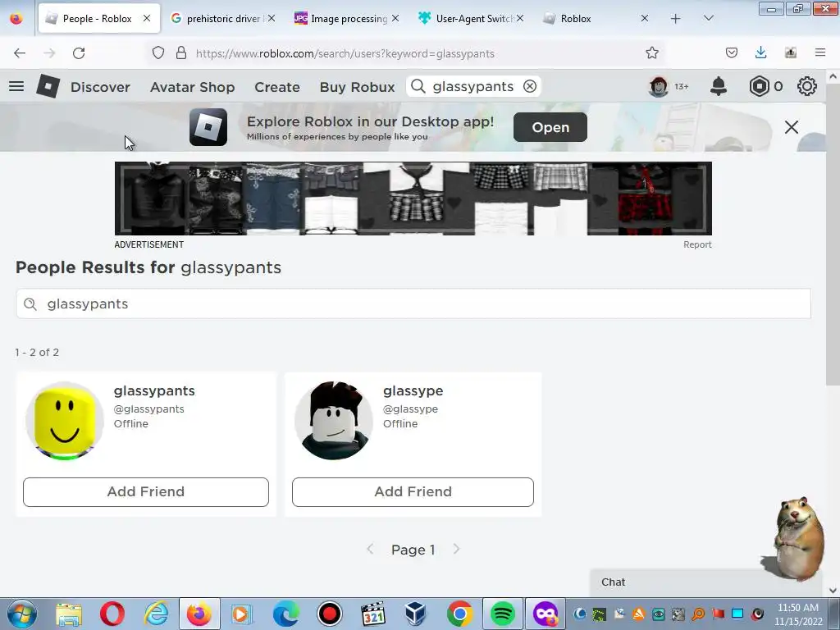This screenshot has width=840, height=630.
Task: Add glassypants as friend
Action: click(x=146, y=492)
